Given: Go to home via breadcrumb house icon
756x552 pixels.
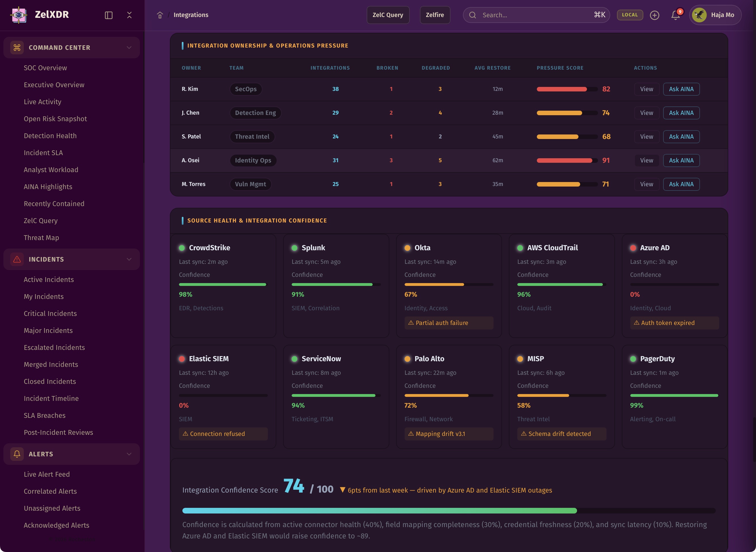Looking at the screenshot, I should (160, 15).
